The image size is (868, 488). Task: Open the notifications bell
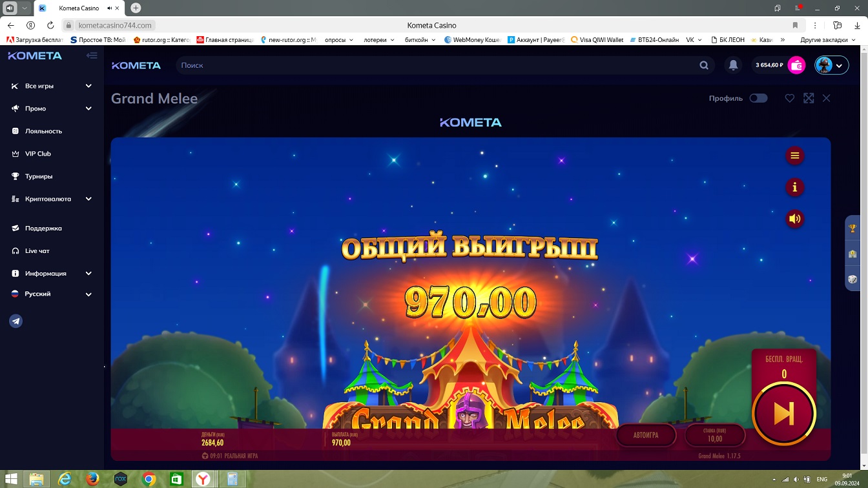733,65
